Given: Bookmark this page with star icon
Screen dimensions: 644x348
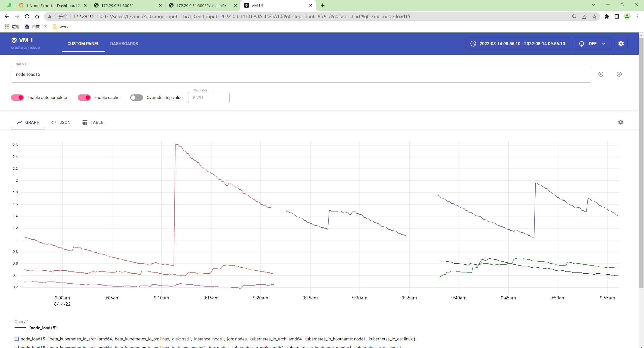Looking at the screenshot, I should pyautogui.click(x=594, y=16).
